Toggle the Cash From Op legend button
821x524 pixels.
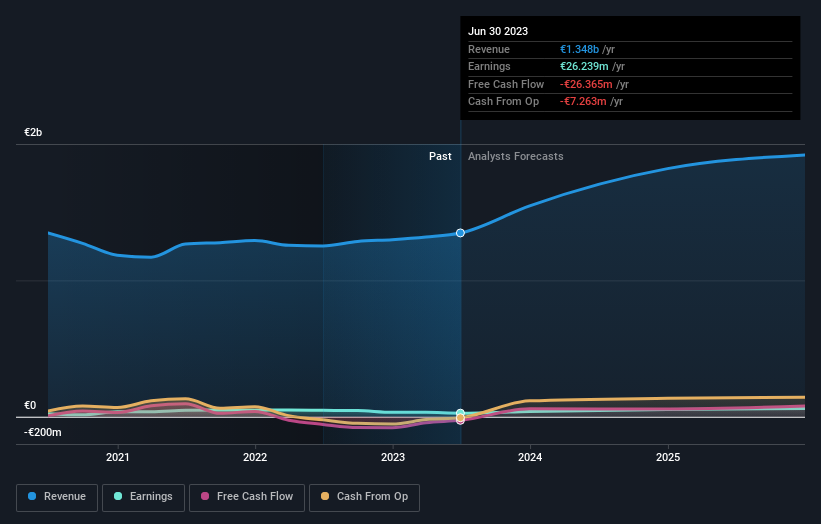point(364,497)
